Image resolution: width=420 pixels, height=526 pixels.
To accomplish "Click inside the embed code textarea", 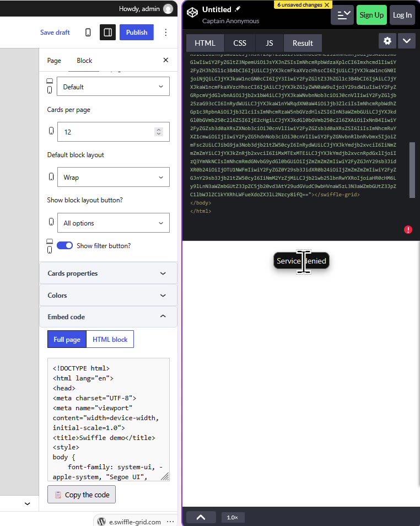I will pos(109,420).
